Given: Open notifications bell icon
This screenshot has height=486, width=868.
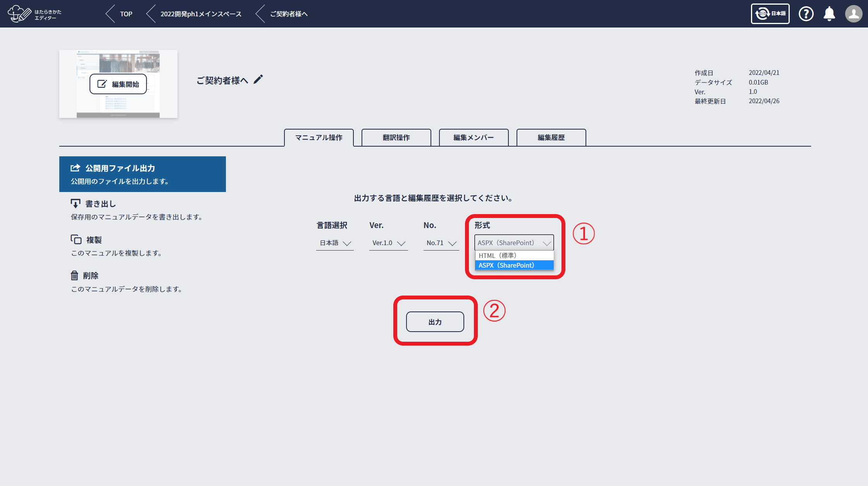Looking at the screenshot, I should coord(829,14).
